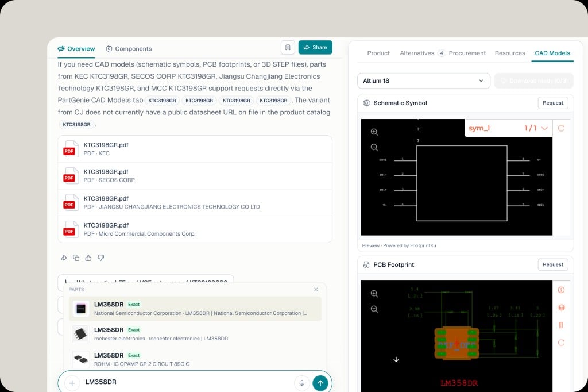Open the SECOS CORP KTC3198GR.pdf datasheet

pos(195,176)
